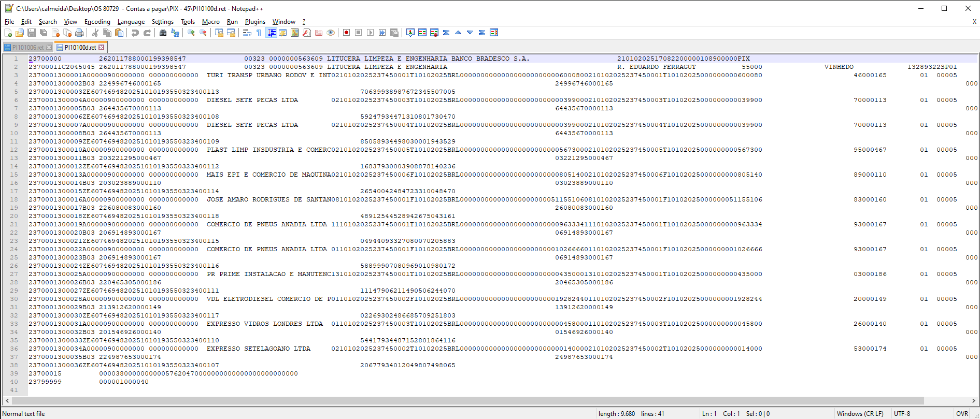The image size is (980, 419).
Task: Click the horizontal scrollbar right arrow
Action: click(974, 400)
